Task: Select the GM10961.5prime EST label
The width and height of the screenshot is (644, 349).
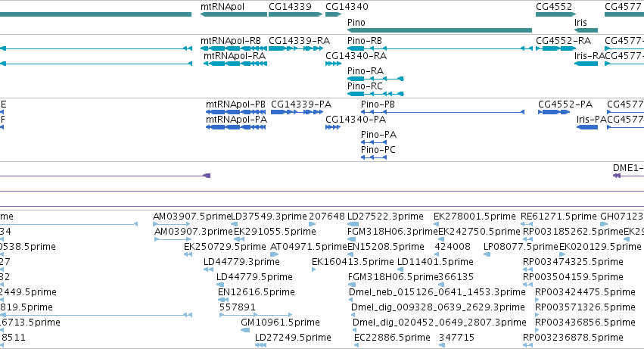Action: [x=280, y=323]
